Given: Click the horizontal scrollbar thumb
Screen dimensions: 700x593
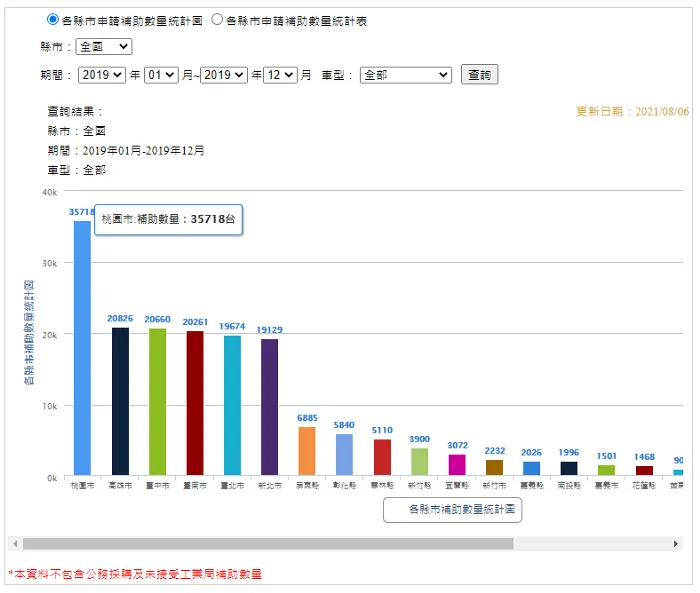Looking at the screenshot, I should (268, 544).
